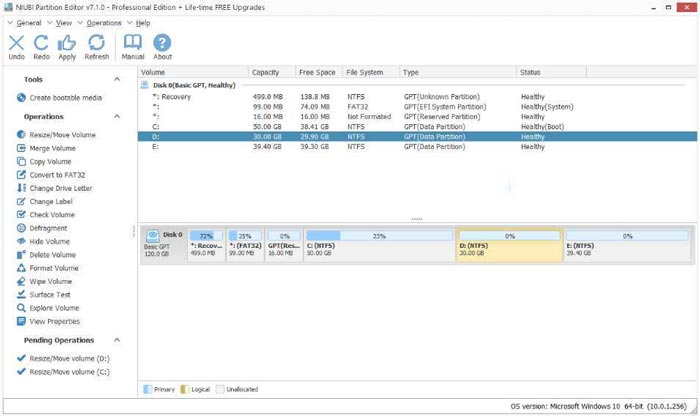
Task: Click the Explore Volume magnifier icon
Action: 21,308
